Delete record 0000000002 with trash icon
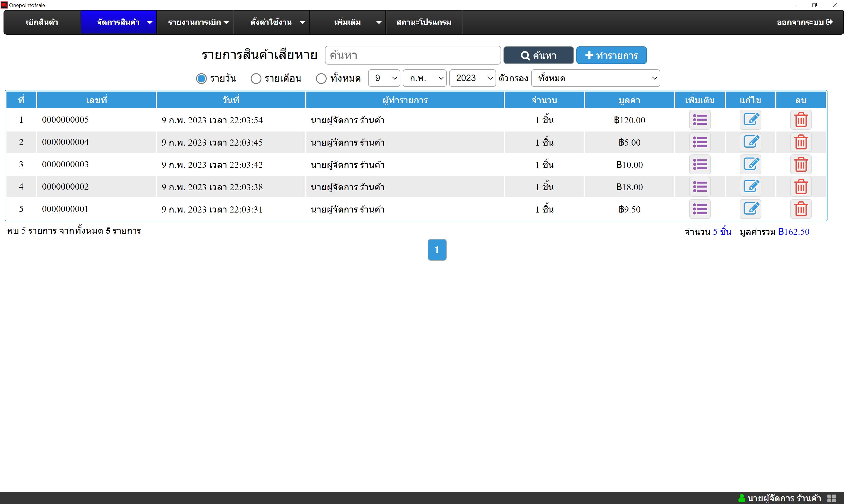The width and height of the screenshot is (846, 504). tap(801, 187)
